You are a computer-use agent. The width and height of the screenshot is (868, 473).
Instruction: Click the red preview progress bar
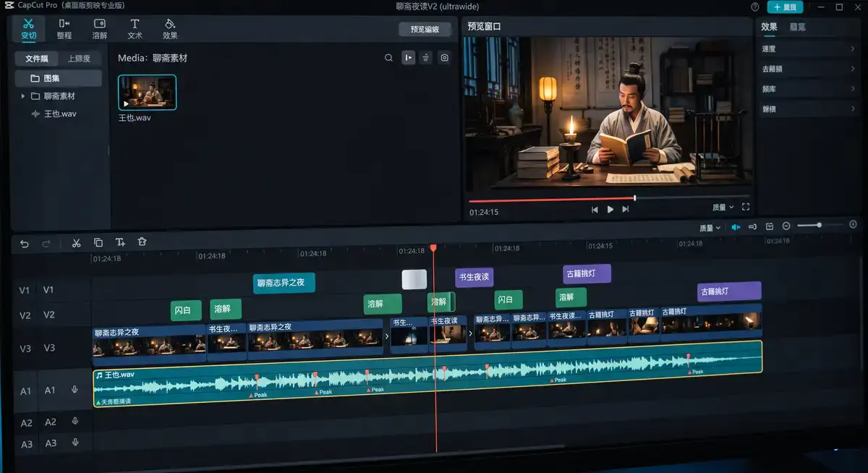point(552,199)
